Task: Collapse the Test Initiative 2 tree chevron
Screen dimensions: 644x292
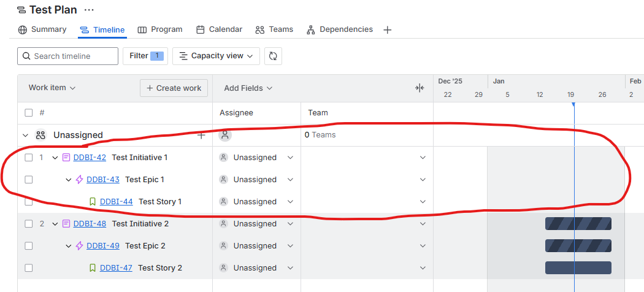Action: click(55, 224)
